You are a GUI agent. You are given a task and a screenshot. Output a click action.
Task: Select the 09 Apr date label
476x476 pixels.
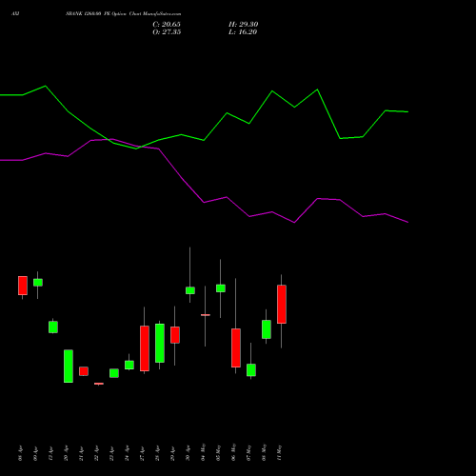[35, 453]
